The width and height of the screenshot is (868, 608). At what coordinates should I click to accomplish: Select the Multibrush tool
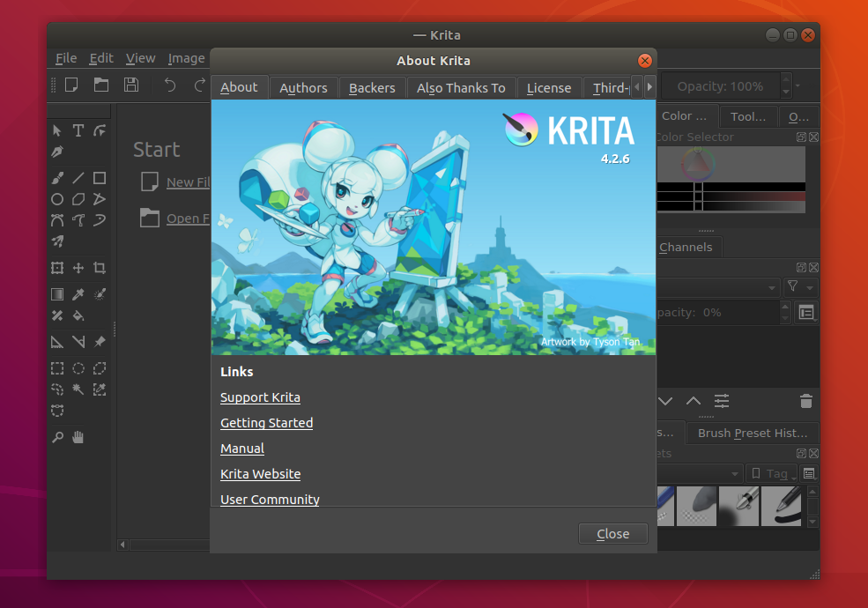coord(57,241)
